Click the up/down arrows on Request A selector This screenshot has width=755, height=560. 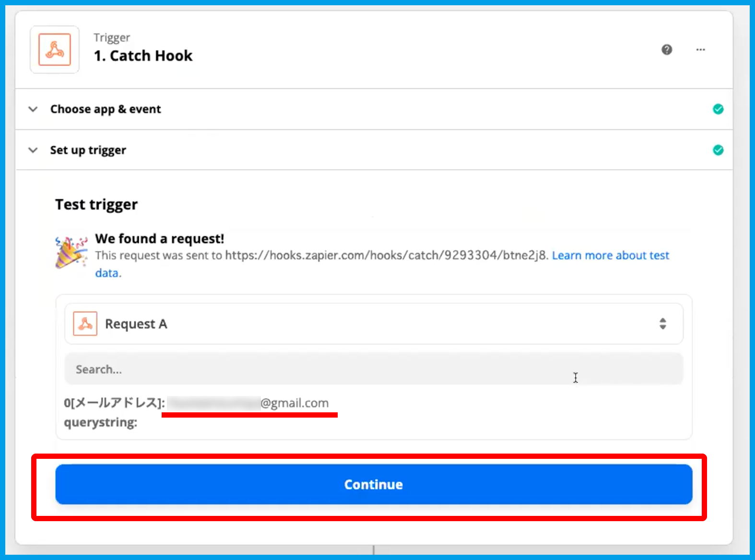[662, 324]
